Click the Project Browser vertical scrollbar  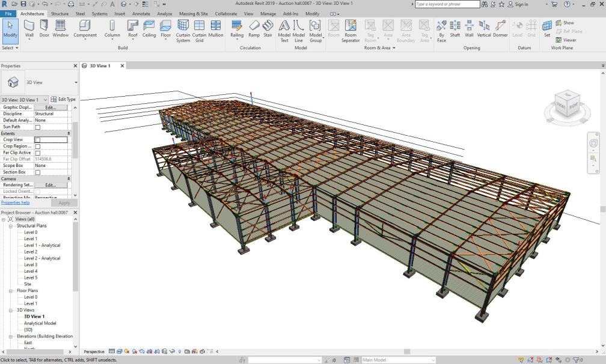(75, 256)
